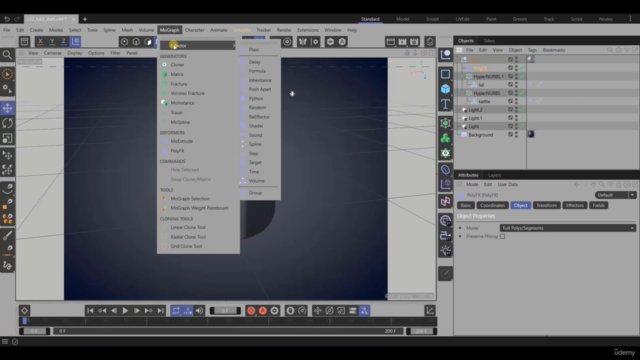This screenshot has height=360, width=640.
Task: Toggle X axis lock icon
Action: (40, 41)
